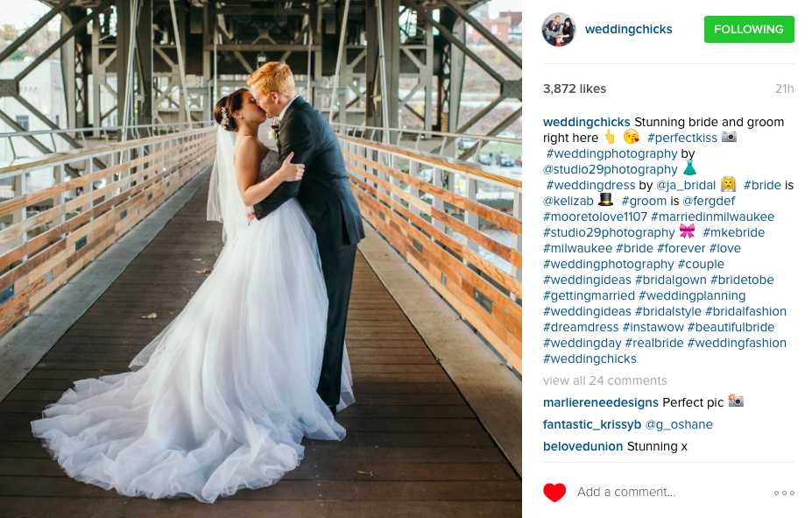The image size is (812, 518).
Task: Open the @g_oshane mention in comment
Action: (679, 425)
